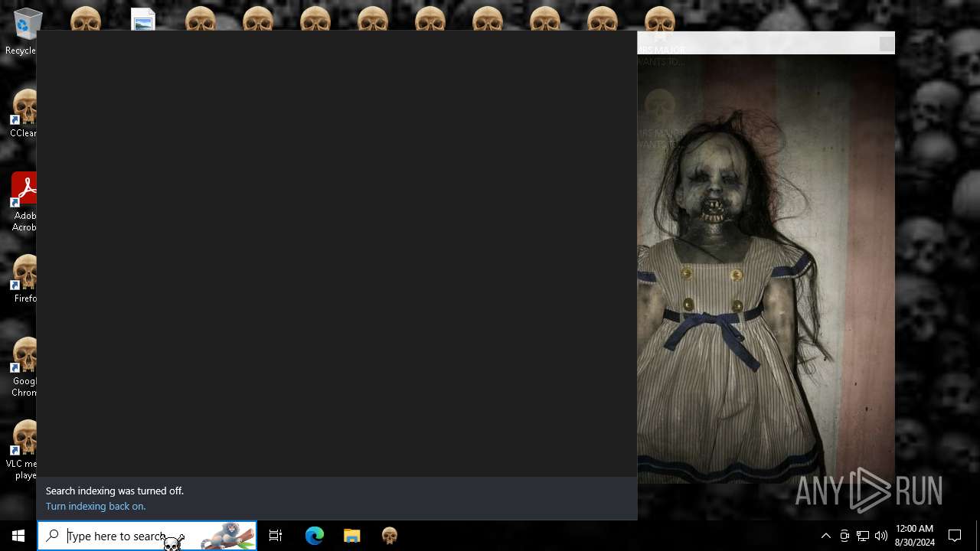The height and width of the screenshot is (551, 980).
Task: Open Task View from the taskbar
Action: tap(276, 536)
